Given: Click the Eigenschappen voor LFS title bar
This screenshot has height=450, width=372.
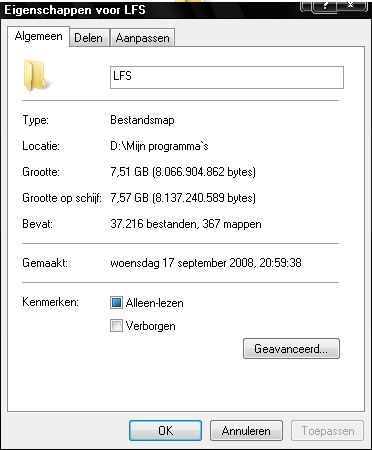Looking at the screenshot, I should coord(150,10).
